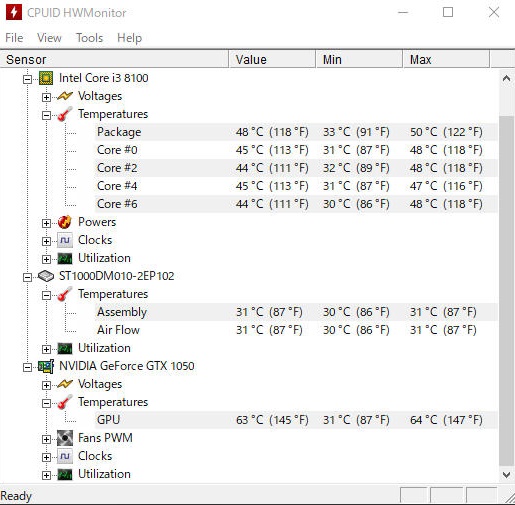Screen dimensions: 515x505
Task: Select the Package temperature row
Action: coord(295,132)
